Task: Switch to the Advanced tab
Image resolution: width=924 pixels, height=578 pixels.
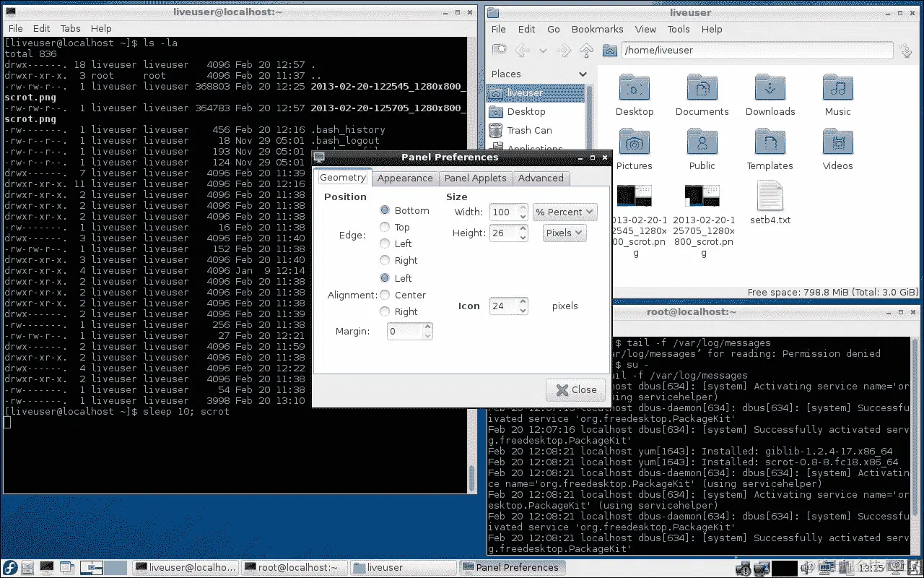Action: tap(541, 178)
